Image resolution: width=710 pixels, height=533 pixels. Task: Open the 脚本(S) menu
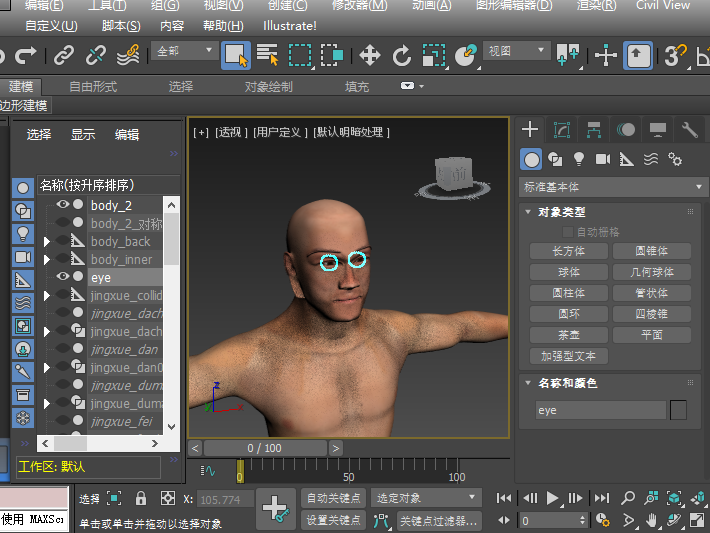coord(120,26)
